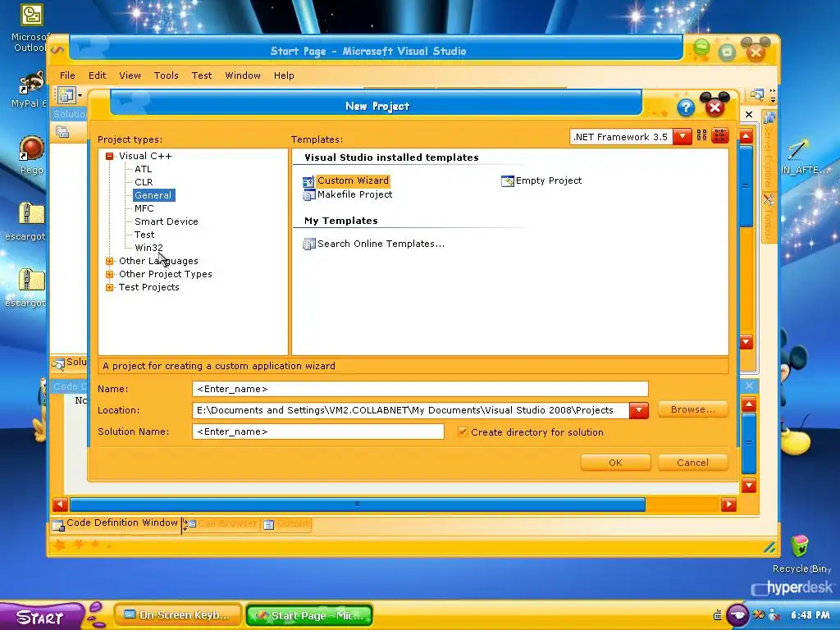Expand the Other Languages node
Viewport: 840px width, 630px height.
pyautogui.click(x=109, y=261)
